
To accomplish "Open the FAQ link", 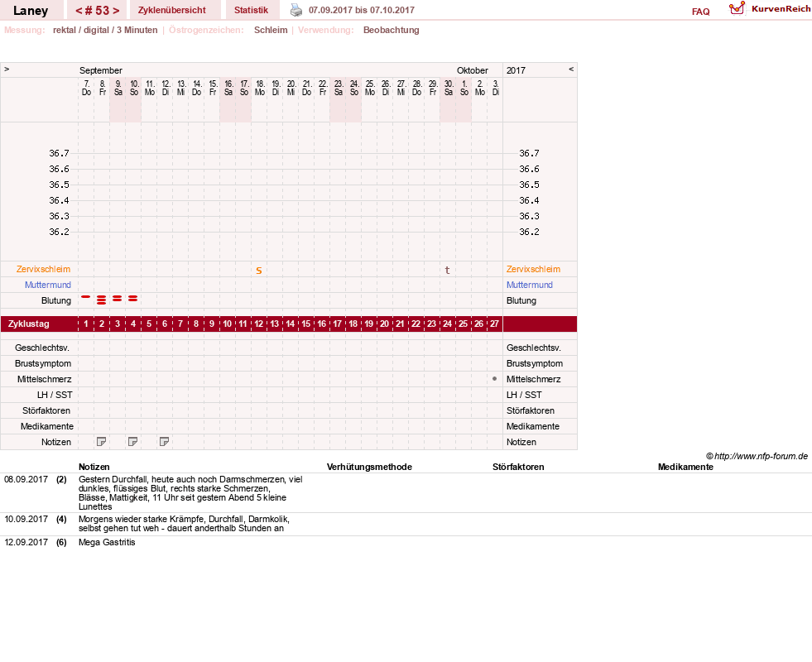I will (x=700, y=12).
